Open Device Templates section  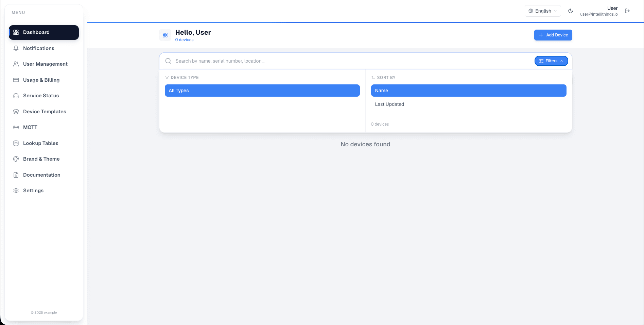click(44, 112)
